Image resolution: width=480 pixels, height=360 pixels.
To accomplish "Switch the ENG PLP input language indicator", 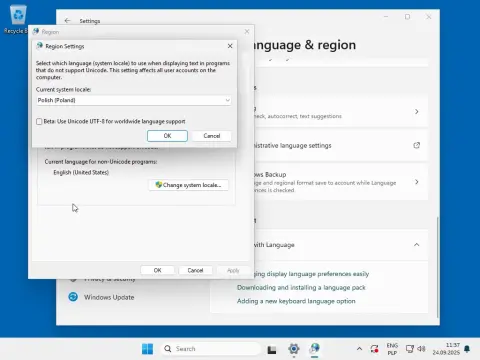I will coord(392,349).
